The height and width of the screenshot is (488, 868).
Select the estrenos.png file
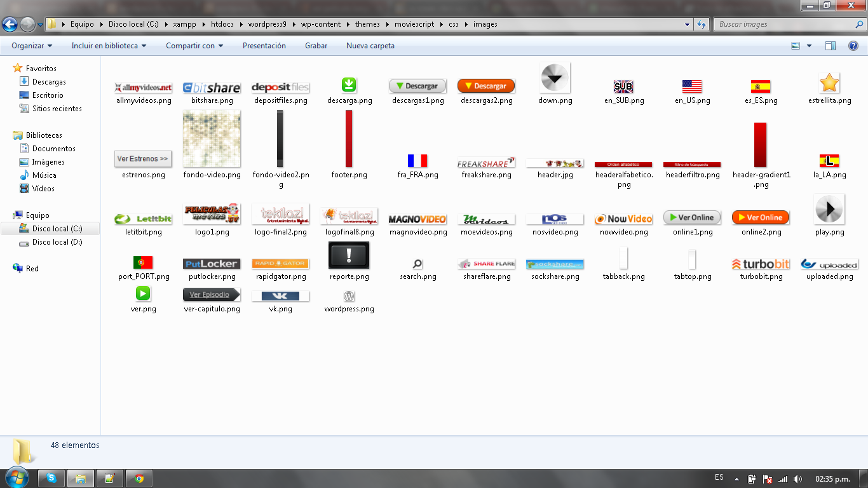(x=144, y=159)
